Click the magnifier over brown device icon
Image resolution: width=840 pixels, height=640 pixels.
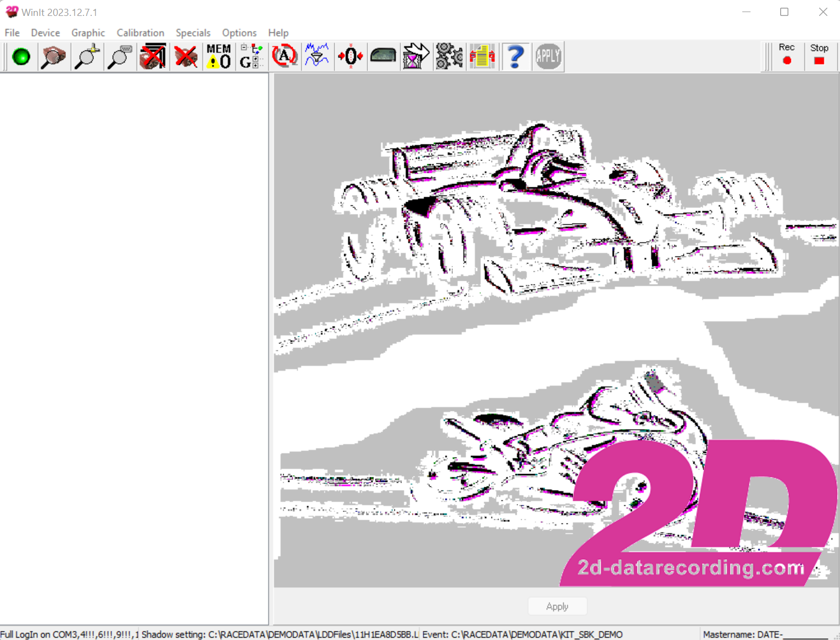coord(53,57)
